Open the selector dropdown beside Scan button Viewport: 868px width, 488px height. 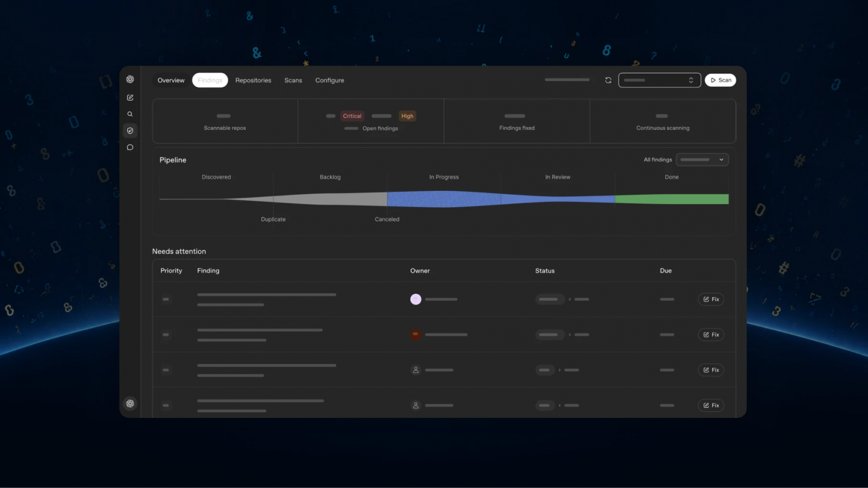pos(659,80)
